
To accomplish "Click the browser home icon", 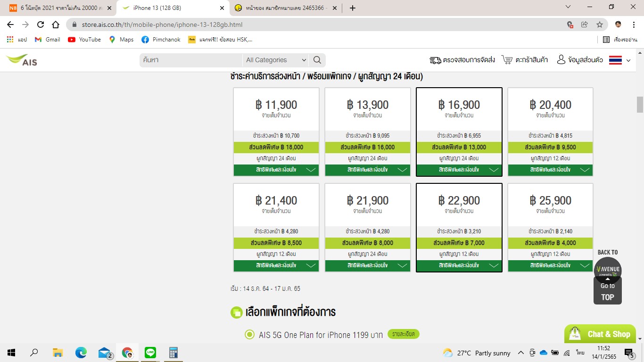I will (56, 25).
